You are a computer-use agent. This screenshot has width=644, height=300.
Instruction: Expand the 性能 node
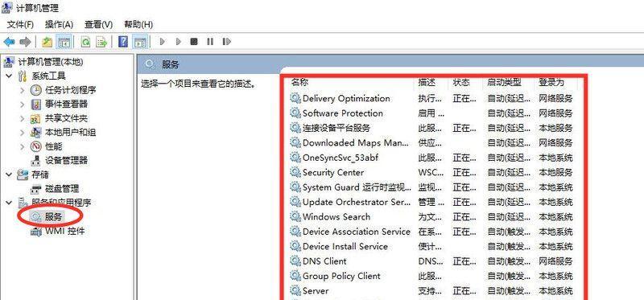[23, 146]
